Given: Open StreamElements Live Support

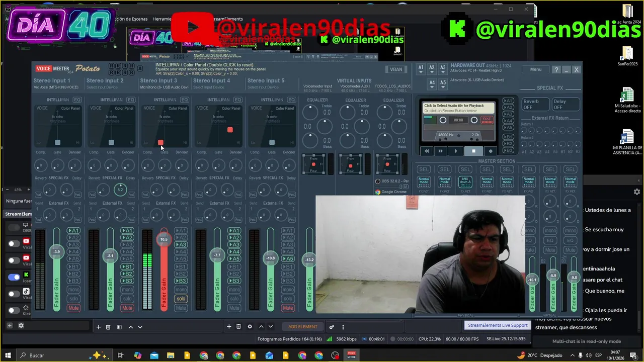Looking at the screenshot, I should point(498,325).
